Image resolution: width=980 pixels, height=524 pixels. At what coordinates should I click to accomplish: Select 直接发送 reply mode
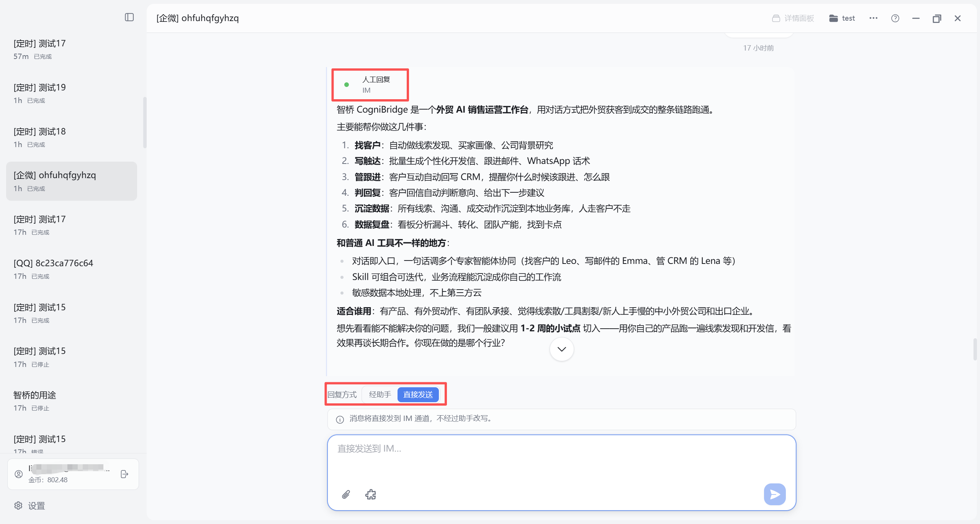click(418, 395)
